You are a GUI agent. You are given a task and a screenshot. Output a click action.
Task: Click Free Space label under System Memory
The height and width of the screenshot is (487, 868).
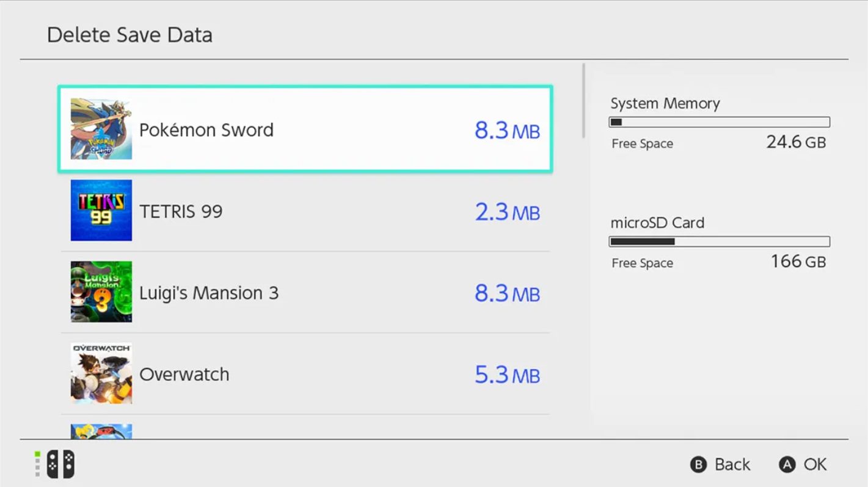coord(643,144)
